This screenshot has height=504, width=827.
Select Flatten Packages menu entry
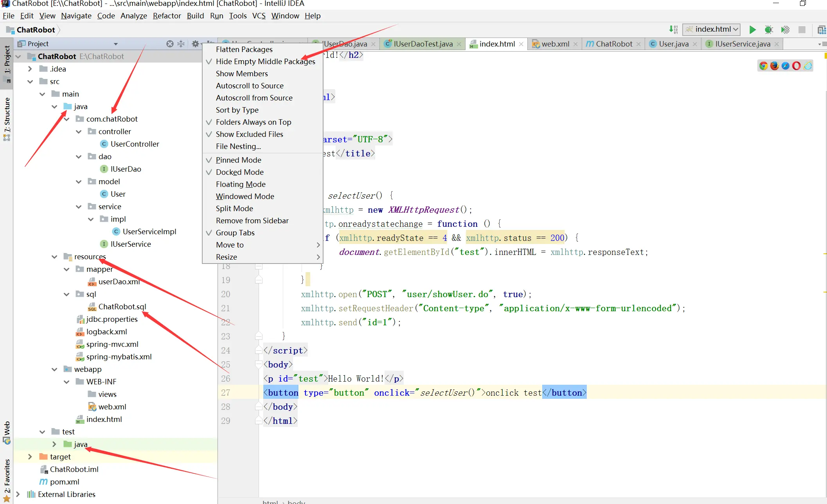click(244, 49)
